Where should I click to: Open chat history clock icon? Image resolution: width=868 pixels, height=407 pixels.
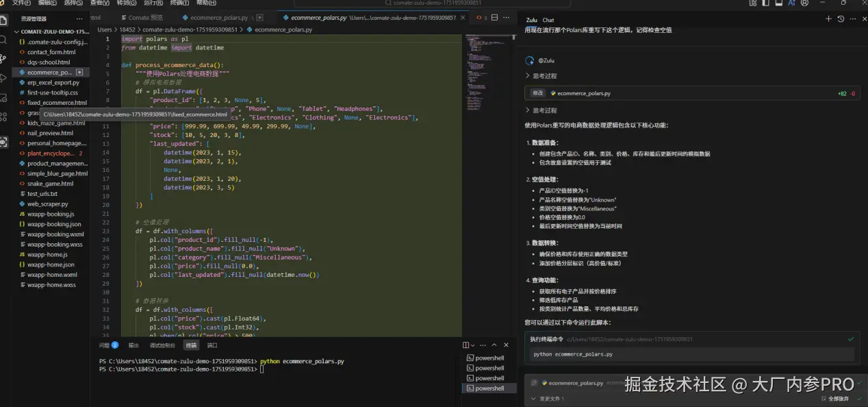pos(841,19)
